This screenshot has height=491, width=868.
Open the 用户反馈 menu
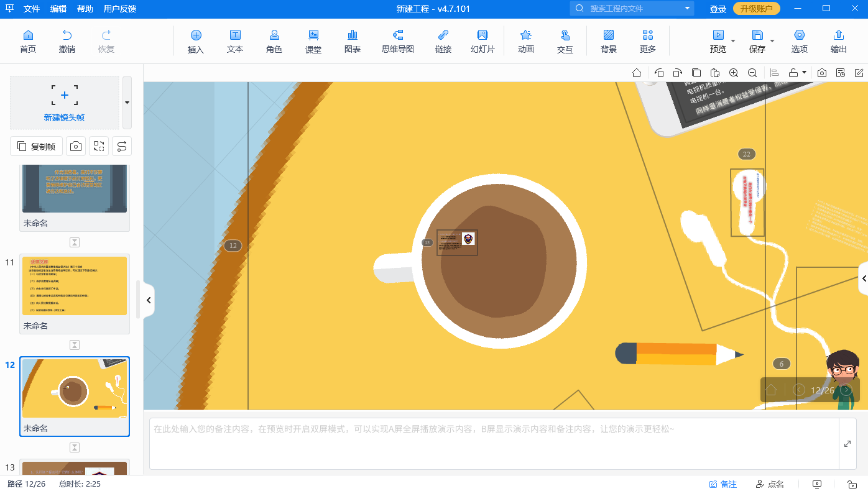click(x=120, y=9)
